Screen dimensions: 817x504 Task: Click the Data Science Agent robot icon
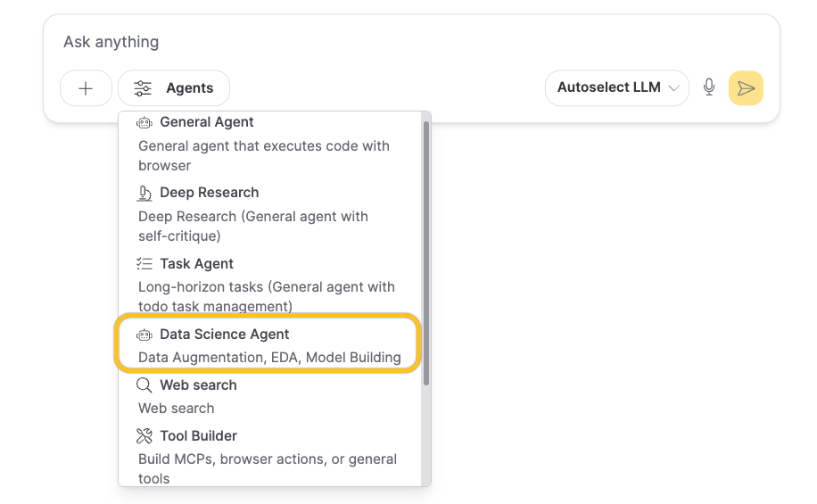tap(144, 335)
